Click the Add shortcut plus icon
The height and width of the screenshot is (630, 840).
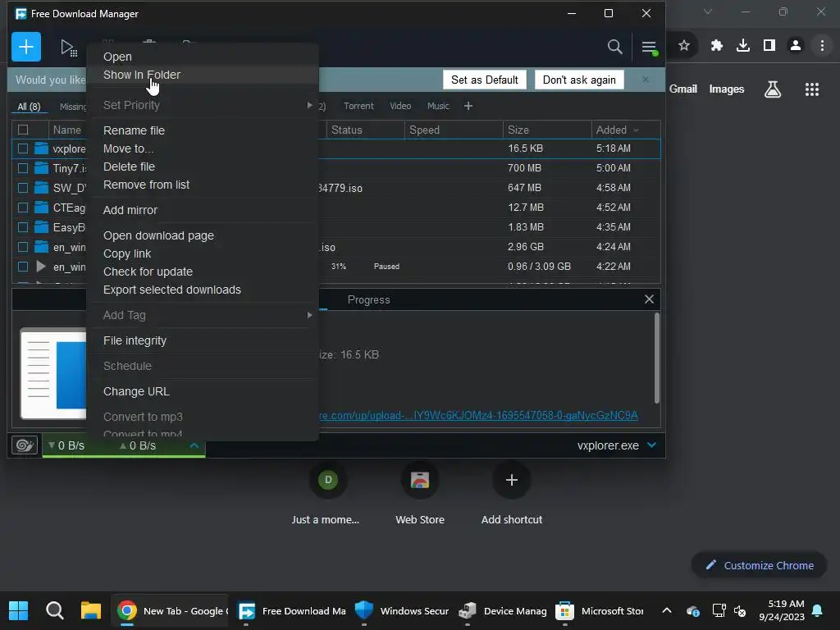coord(512,480)
